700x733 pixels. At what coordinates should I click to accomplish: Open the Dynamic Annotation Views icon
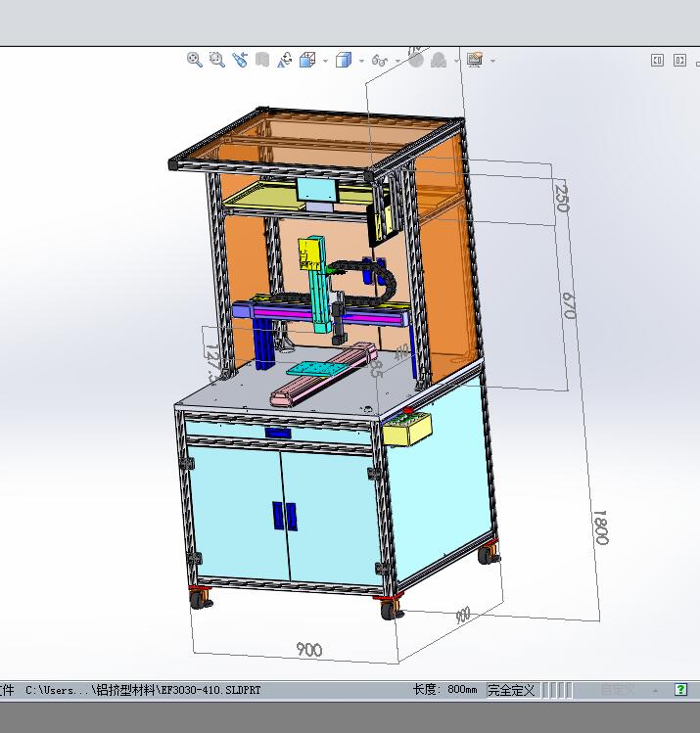(x=284, y=60)
